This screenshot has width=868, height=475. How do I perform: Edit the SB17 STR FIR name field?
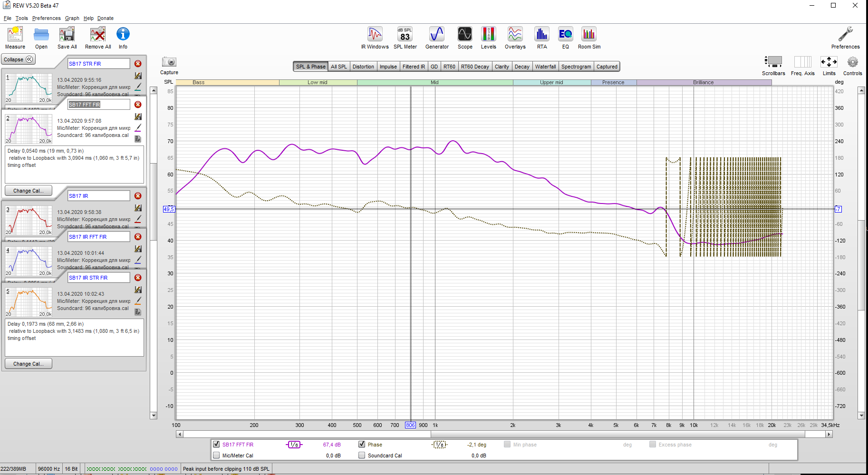point(99,64)
